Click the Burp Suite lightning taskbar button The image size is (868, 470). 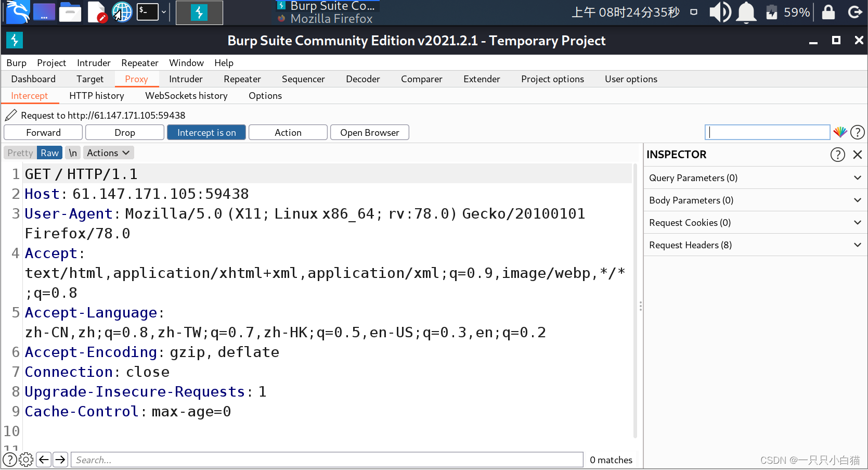(199, 12)
